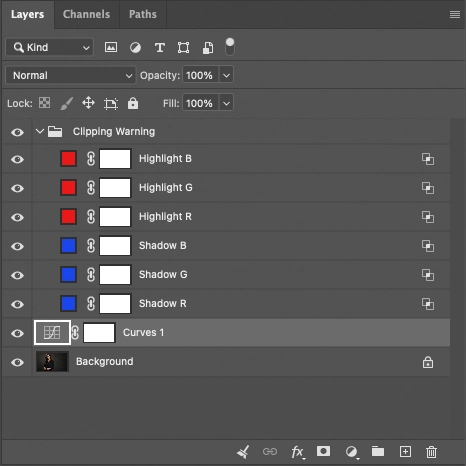Hide the Shadow G layer
466x466 pixels.
(x=17, y=275)
